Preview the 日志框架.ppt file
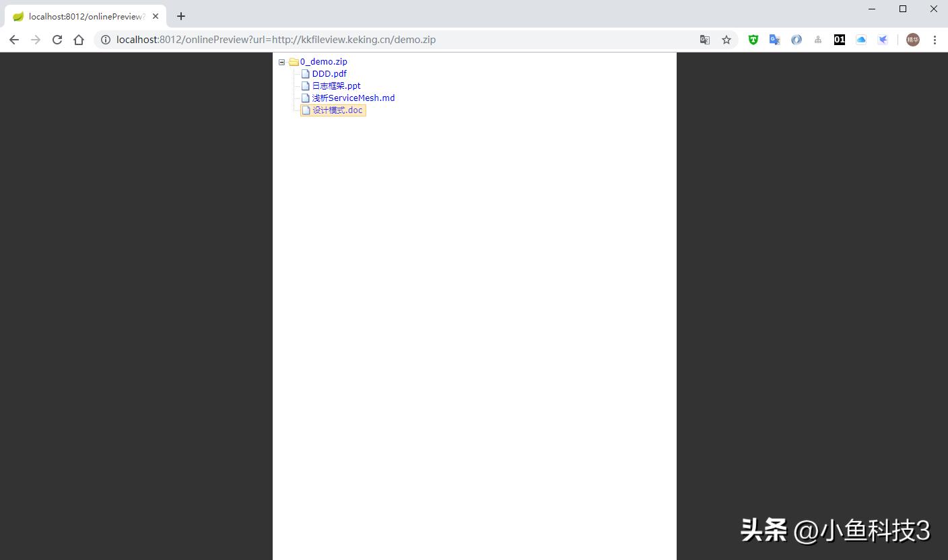 point(335,85)
